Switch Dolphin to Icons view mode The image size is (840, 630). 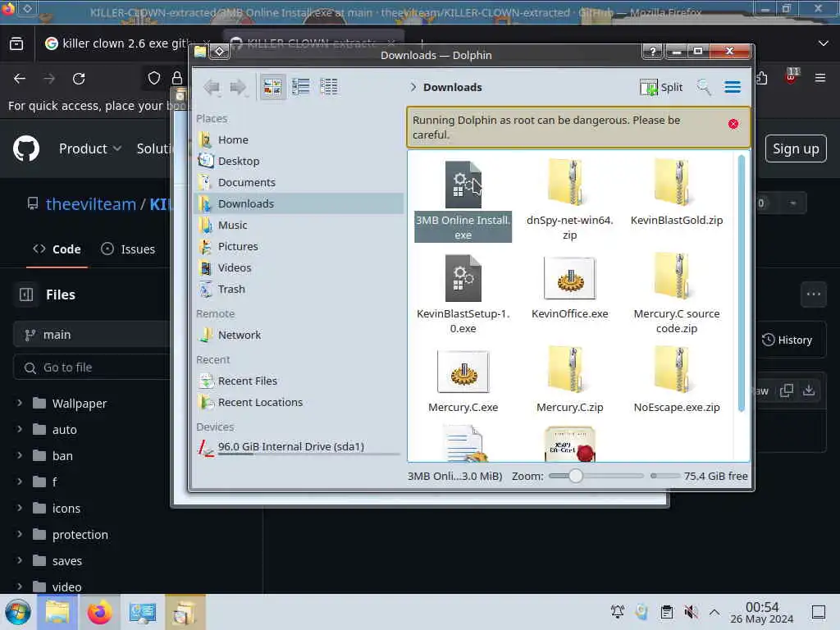[x=272, y=87]
